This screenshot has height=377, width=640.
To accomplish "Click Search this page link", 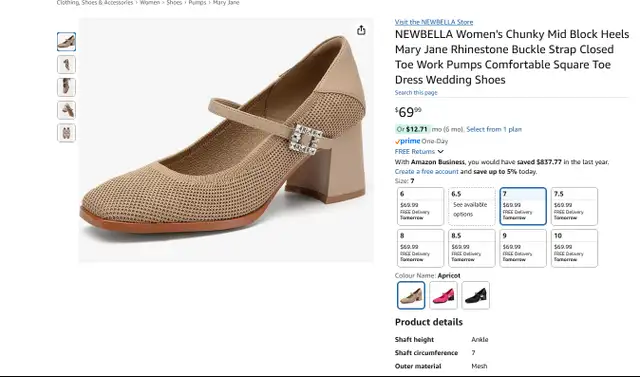I will click(x=416, y=93).
